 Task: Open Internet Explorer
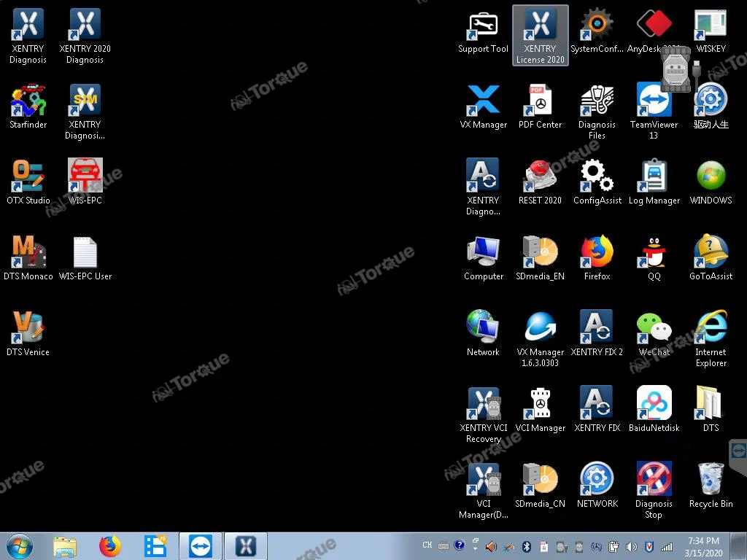point(711,338)
